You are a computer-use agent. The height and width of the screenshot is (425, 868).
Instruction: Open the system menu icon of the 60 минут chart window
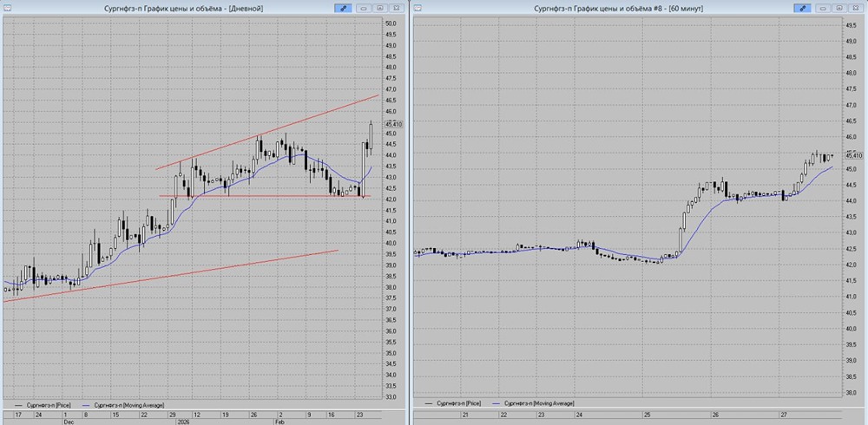(x=418, y=8)
